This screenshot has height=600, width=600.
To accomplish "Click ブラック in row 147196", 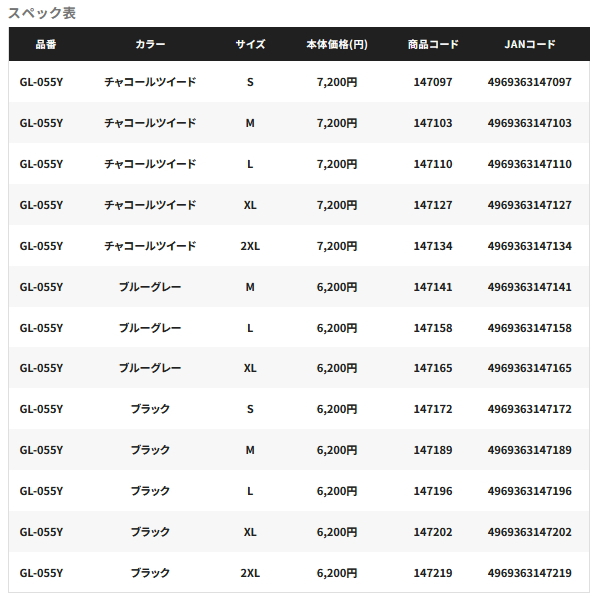I will [150, 491].
